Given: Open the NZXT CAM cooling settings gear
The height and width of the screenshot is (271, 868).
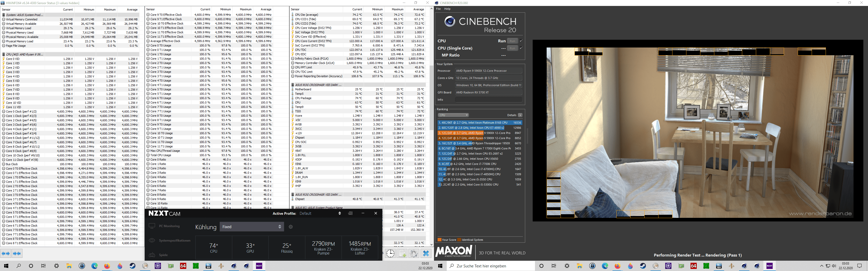Looking at the screenshot, I should [291, 227].
